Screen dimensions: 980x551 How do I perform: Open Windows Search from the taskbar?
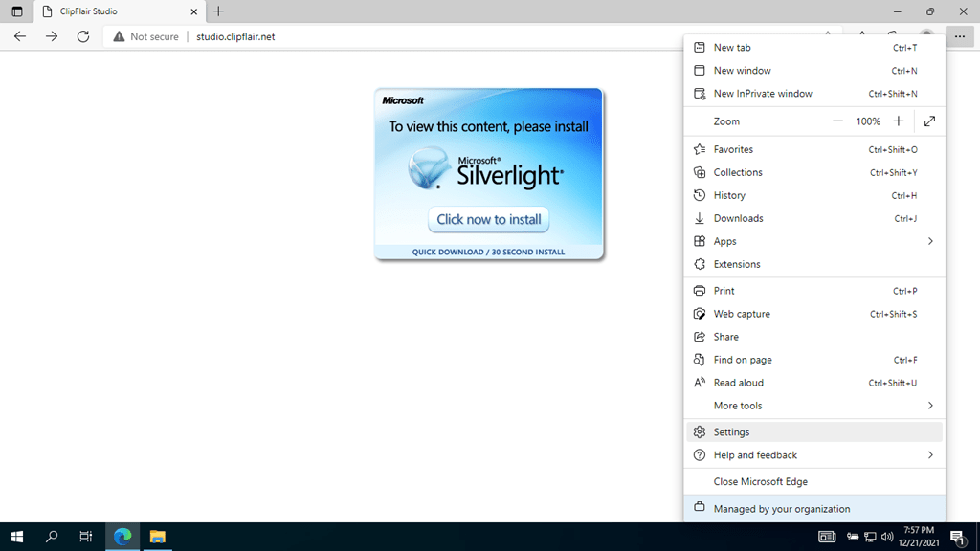coord(52,537)
